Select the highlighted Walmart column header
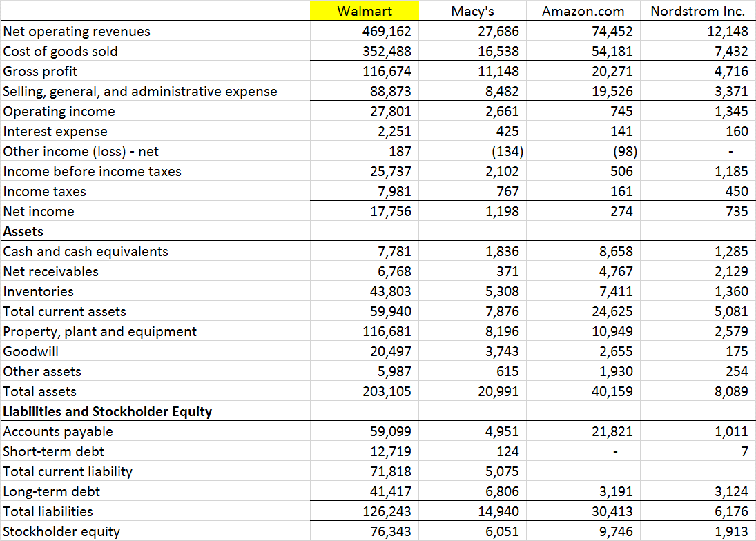 coord(365,10)
